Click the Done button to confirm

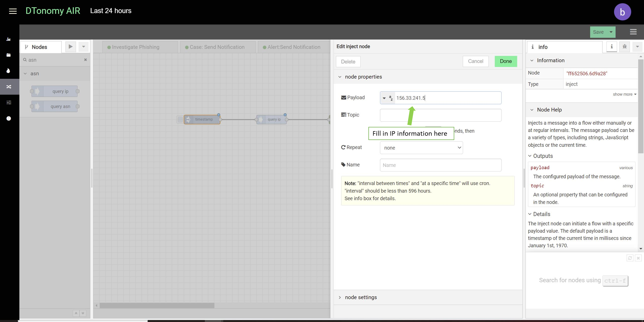click(506, 62)
